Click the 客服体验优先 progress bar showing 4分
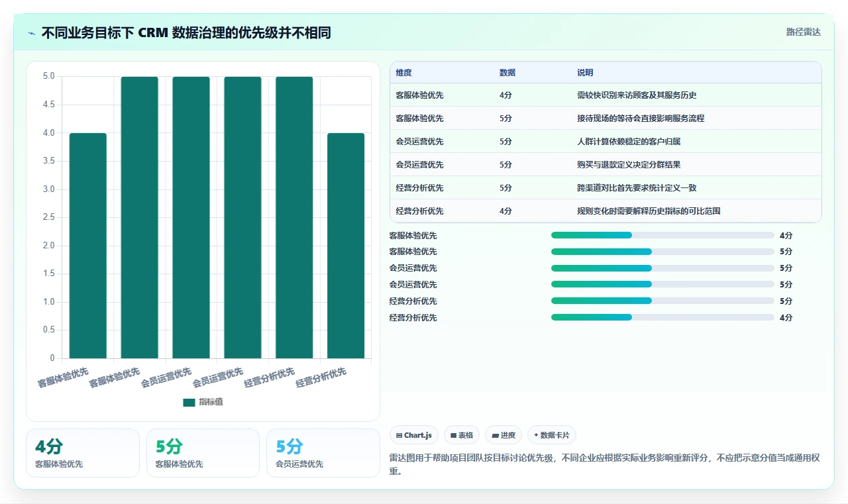Viewport: 848px width, 504px height. pyautogui.click(x=662, y=235)
